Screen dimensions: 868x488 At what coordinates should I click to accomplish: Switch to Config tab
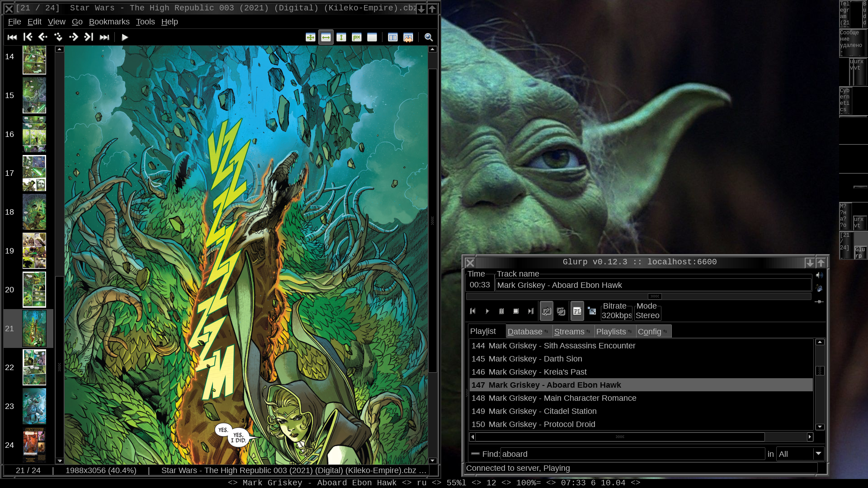pyautogui.click(x=653, y=332)
